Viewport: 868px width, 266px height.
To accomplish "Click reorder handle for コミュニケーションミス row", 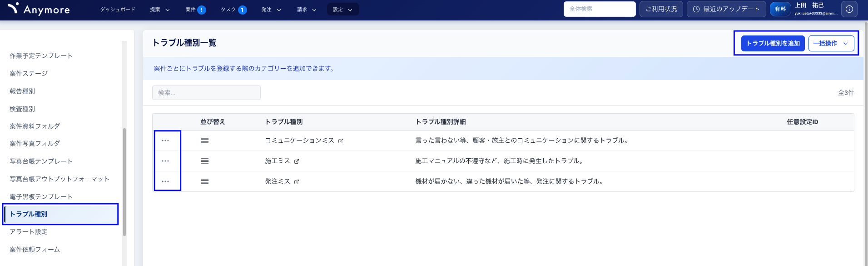I will [205, 141].
